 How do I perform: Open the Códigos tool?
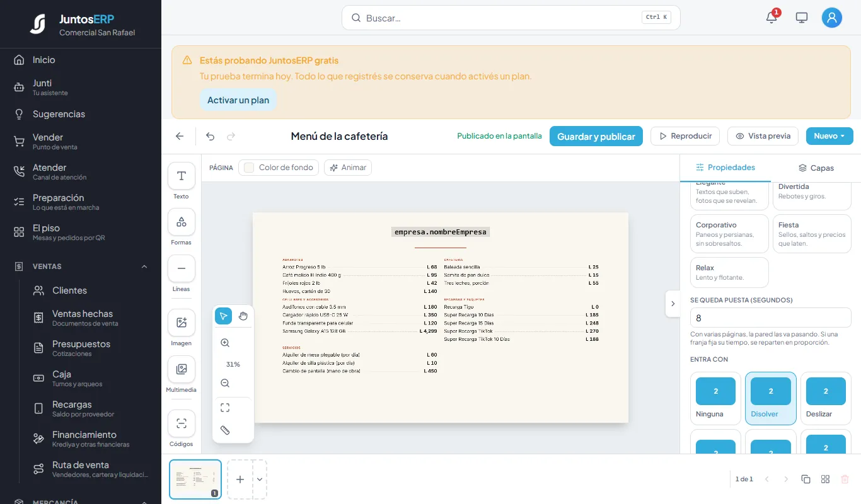click(182, 423)
